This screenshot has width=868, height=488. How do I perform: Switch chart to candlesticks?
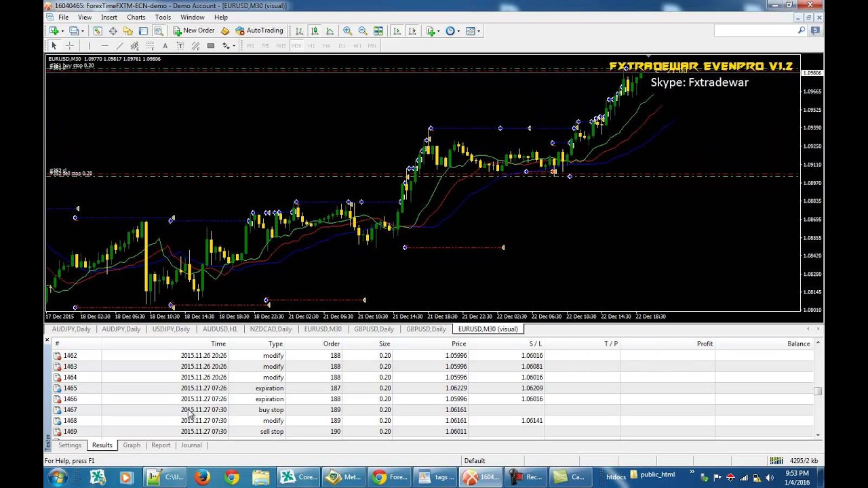[315, 30]
